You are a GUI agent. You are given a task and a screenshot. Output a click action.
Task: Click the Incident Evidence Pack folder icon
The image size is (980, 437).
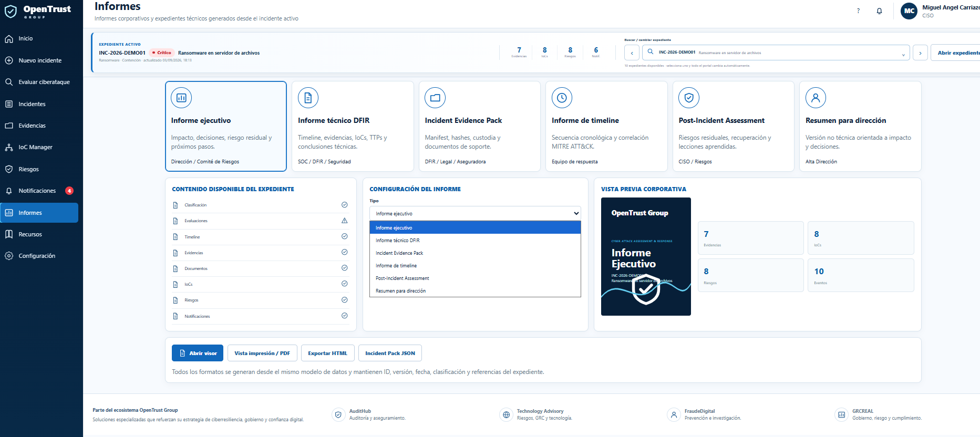435,98
